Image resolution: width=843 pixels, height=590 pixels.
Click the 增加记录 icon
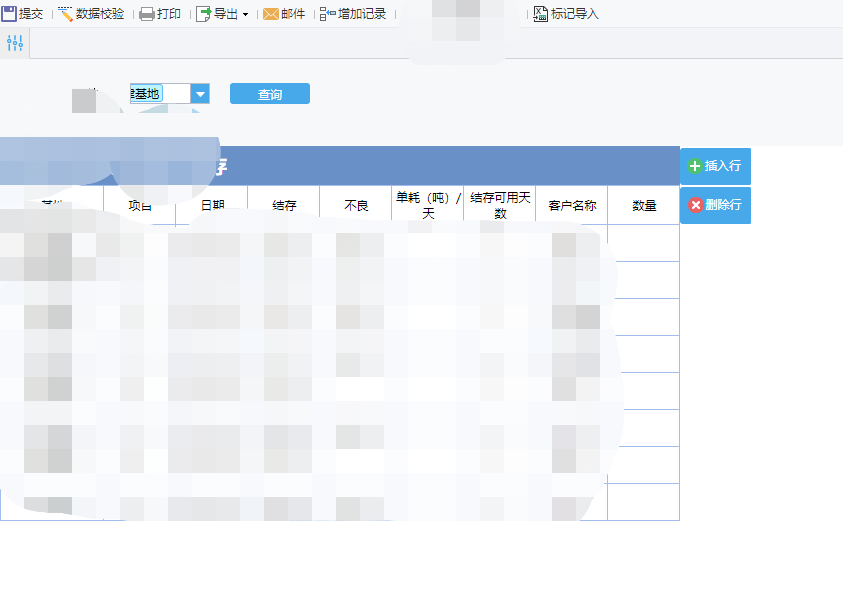tap(327, 14)
